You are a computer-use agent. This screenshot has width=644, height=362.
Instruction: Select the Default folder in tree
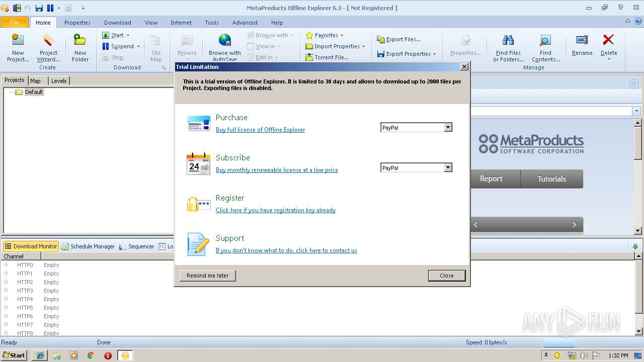click(x=34, y=92)
